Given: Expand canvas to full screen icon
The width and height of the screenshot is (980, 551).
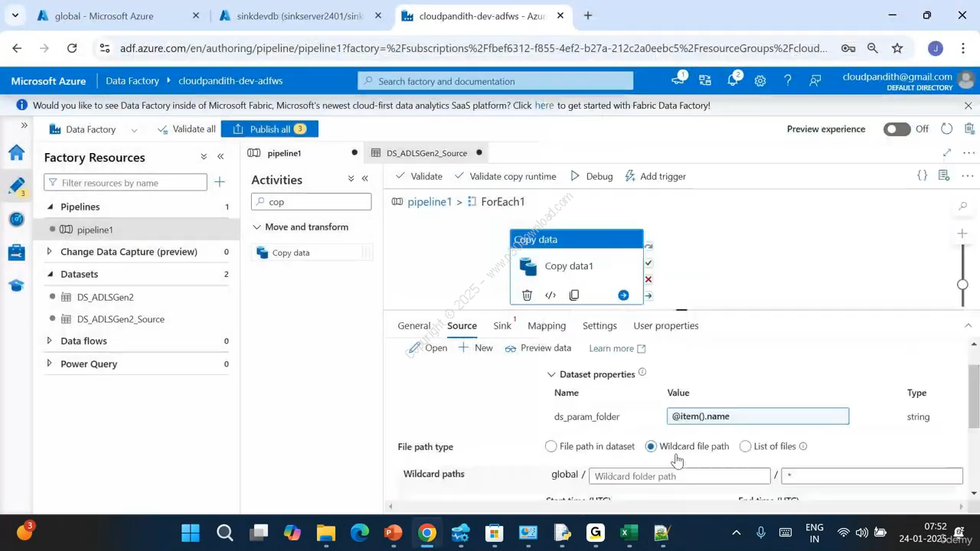Looking at the screenshot, I should (947, 153).
